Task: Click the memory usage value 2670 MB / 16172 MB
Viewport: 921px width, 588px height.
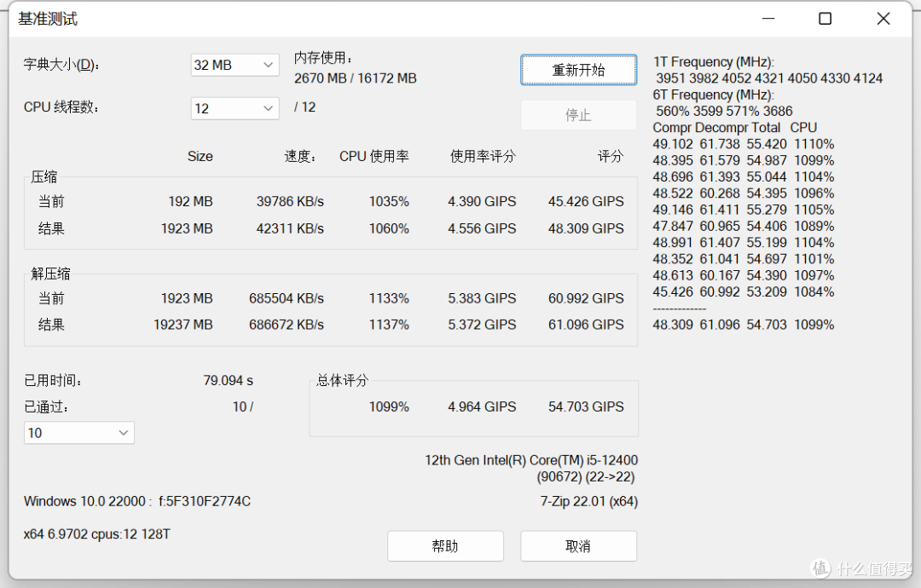Action: (356, 78)
